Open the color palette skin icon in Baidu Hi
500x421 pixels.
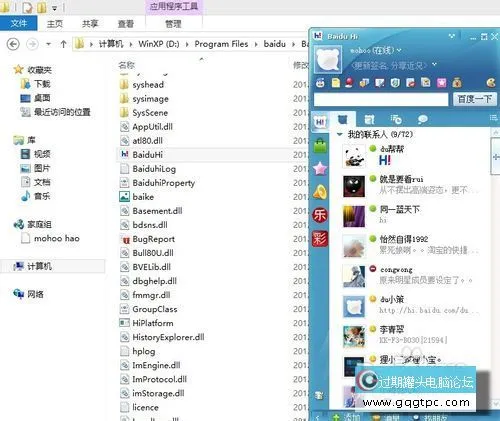pyautogui.click(x=491, y=83)
